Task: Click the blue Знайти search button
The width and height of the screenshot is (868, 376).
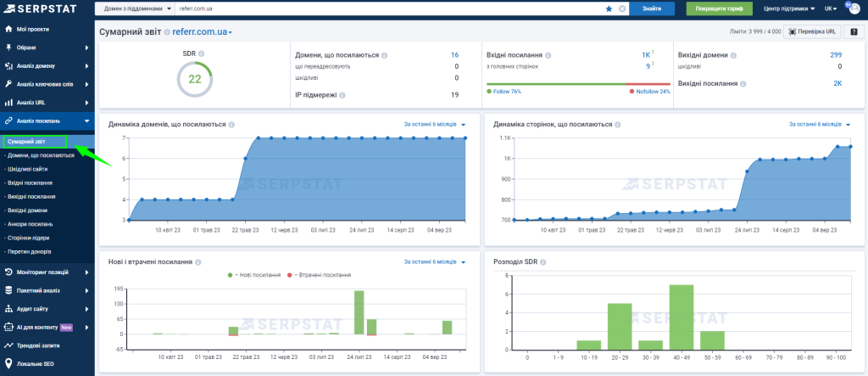Action: pyautogui.click(x=652, y=8)
